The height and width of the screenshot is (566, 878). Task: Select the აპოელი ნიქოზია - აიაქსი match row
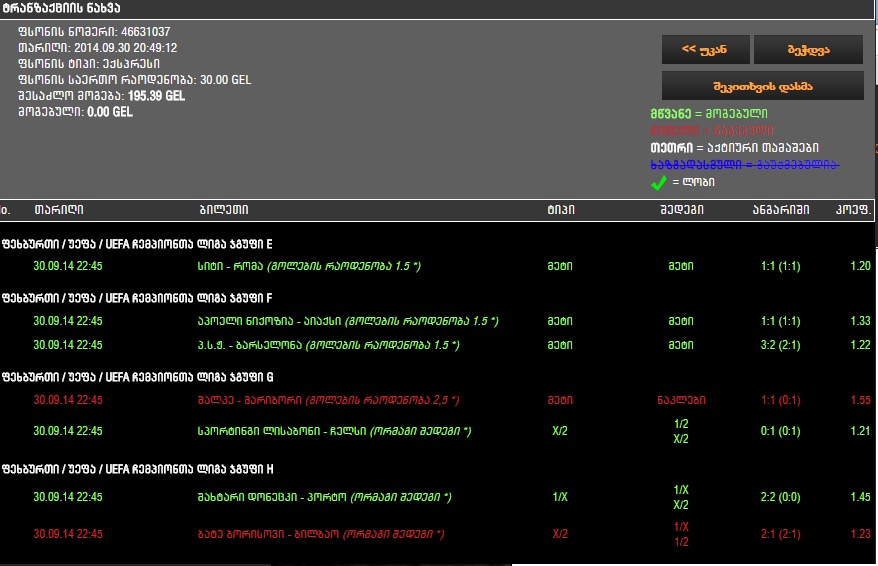click(437, 321)
